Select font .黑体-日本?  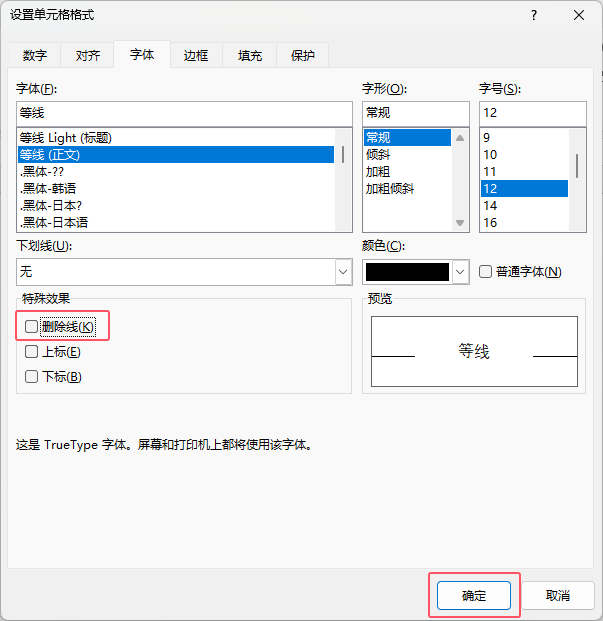(176, 206)
